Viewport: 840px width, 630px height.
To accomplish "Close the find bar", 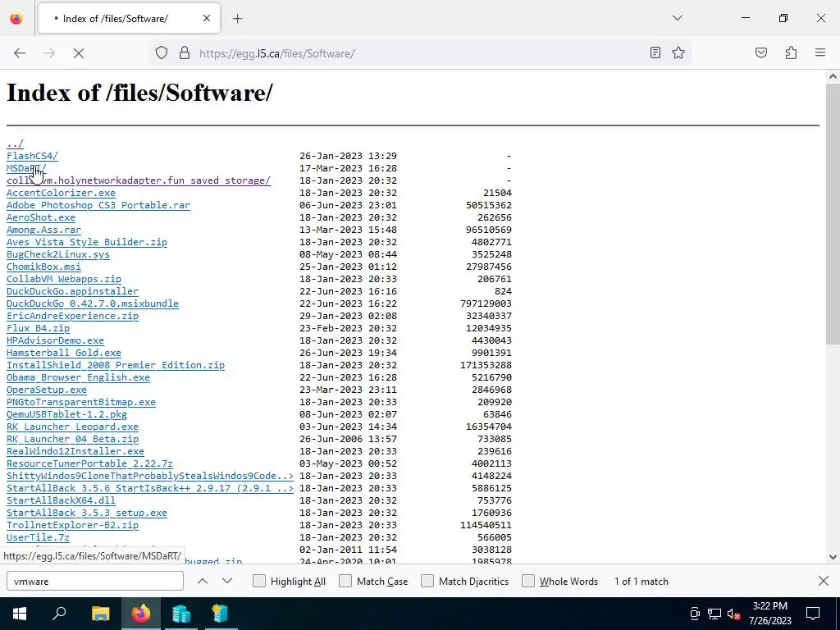I will click(x=824, y=581).
